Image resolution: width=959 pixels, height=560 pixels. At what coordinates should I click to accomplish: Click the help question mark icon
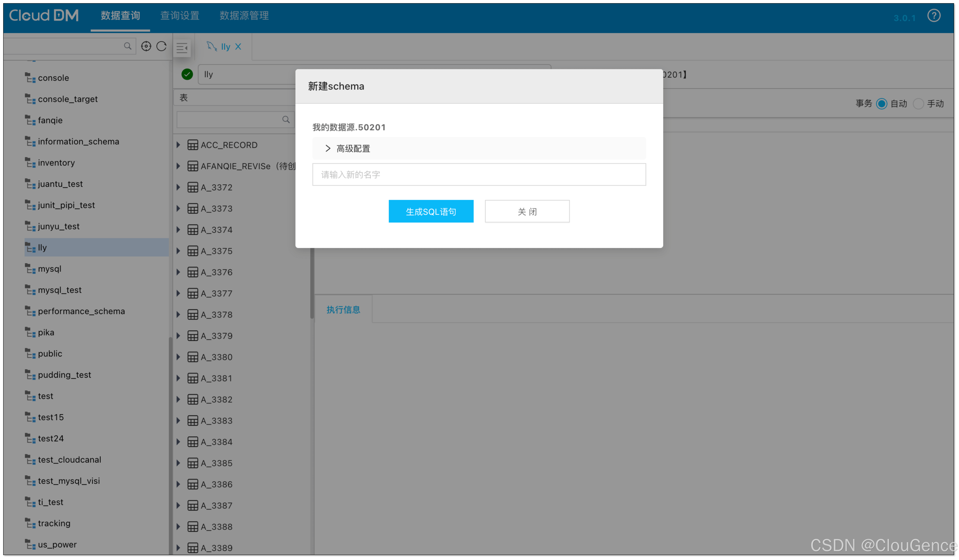pyautogui.click(x=934, y=16)
